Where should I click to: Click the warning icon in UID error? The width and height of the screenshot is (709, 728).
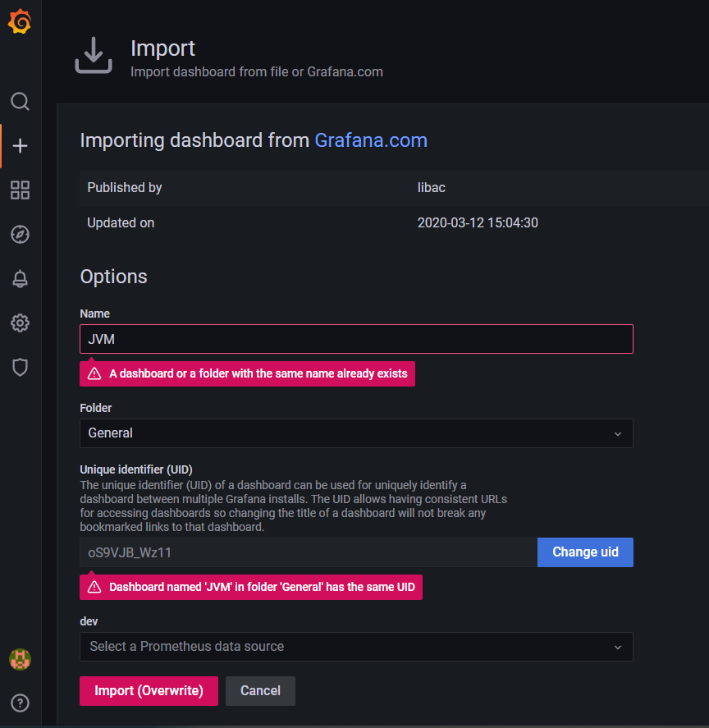click(94, 587)
